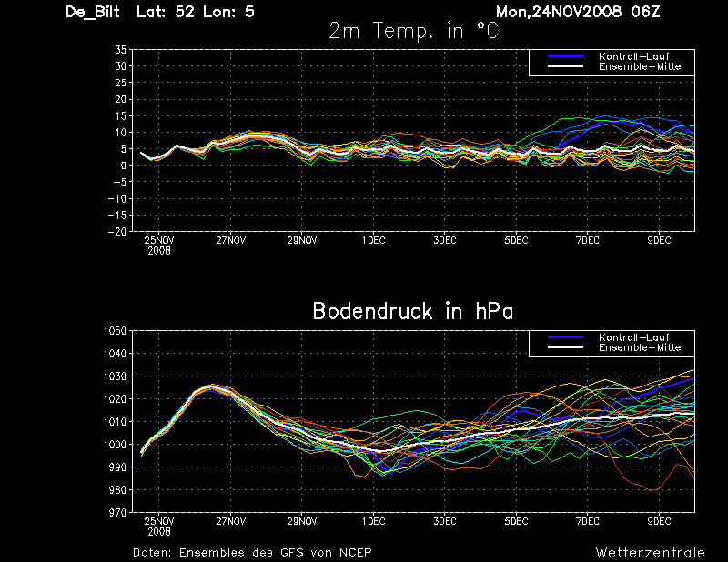Click the 'Mon,24NOV2008 06Z' run timestamp
The image size is (728, 562).
coord(578,12)
